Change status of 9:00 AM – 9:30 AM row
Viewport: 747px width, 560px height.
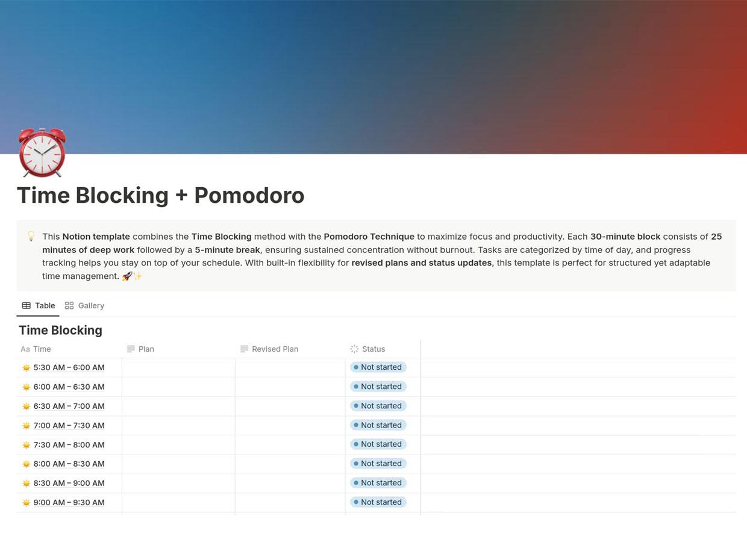(378, 502)
